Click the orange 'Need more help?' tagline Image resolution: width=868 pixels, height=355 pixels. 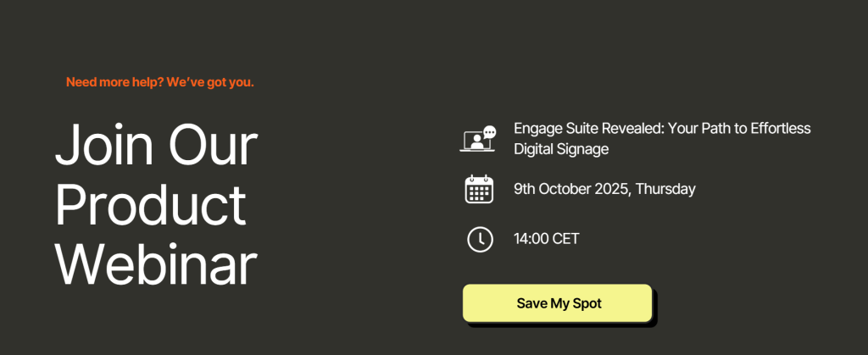tap(115, 82)
